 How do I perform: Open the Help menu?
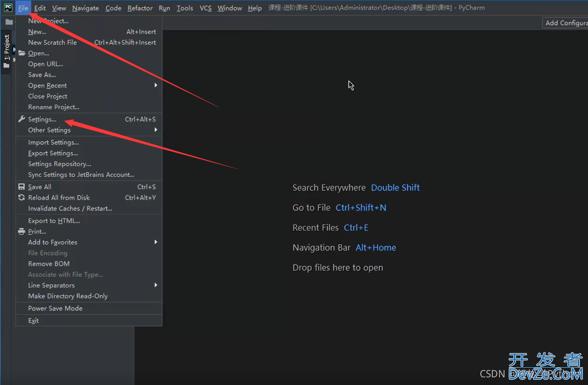coord(255,8)
